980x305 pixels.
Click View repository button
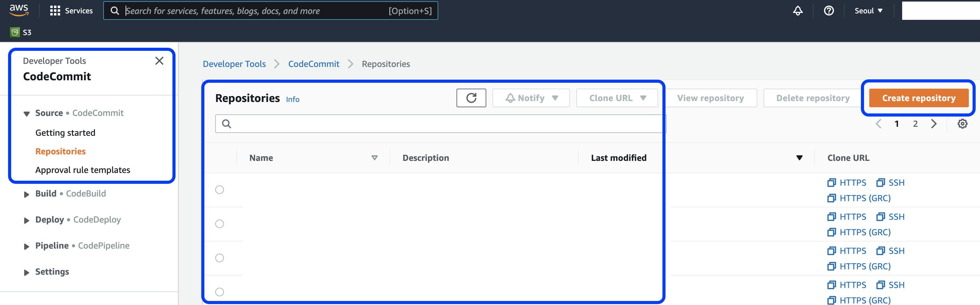coord(710,98)
